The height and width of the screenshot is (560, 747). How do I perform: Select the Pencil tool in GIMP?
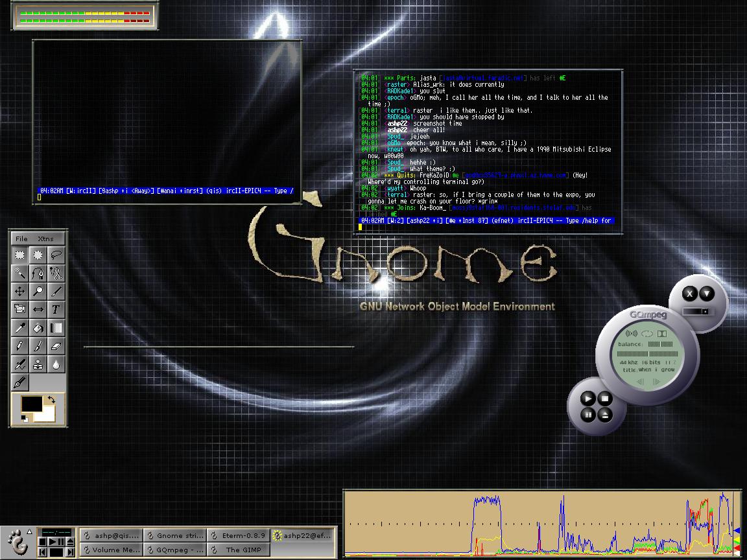click(x=19, y=345)
